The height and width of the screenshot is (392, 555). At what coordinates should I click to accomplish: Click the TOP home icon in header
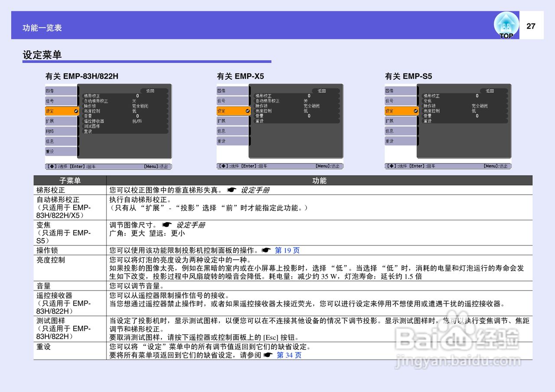pos(506,24)
